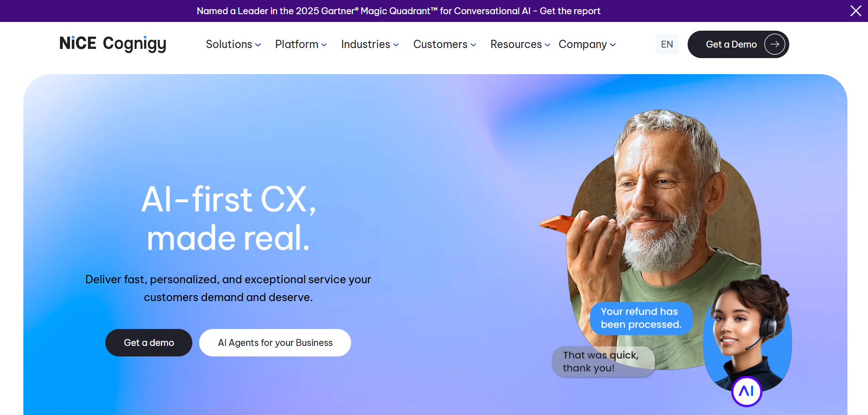
Task: Click the headset agent avatar
Action: 748,331
